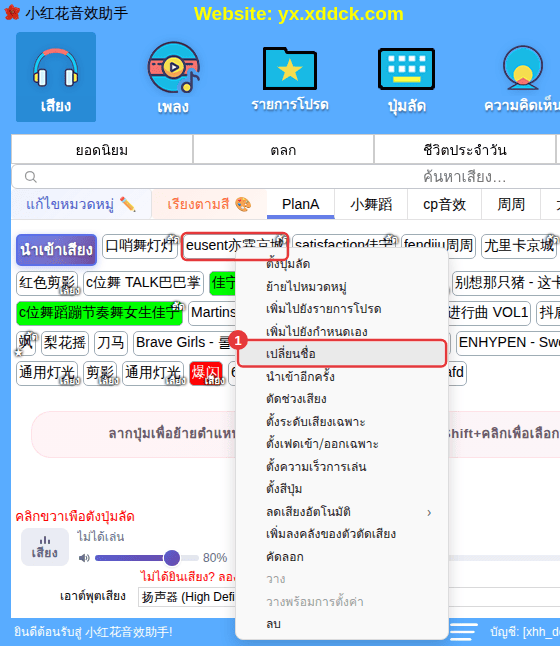Play 刀马 sound button
Screen dimensions: 560x646
(x=111, y=343)
